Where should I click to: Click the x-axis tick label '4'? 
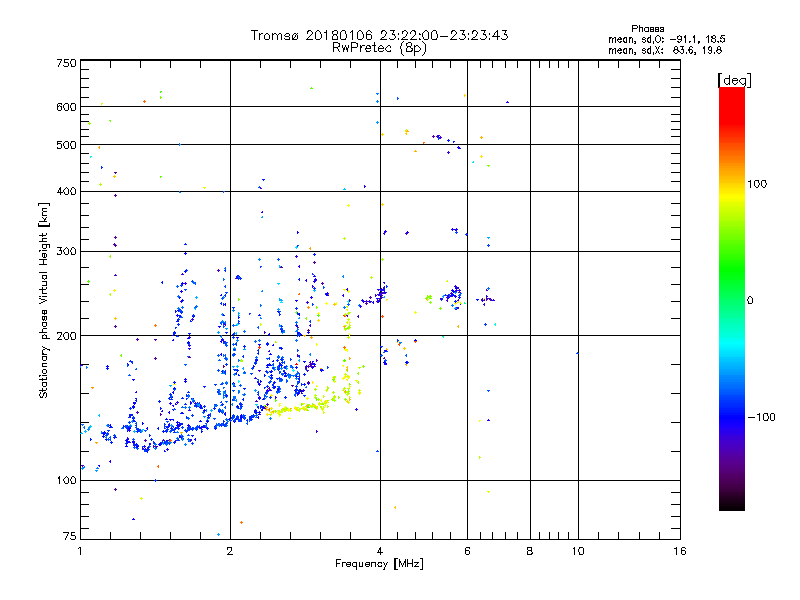point(380,551)
